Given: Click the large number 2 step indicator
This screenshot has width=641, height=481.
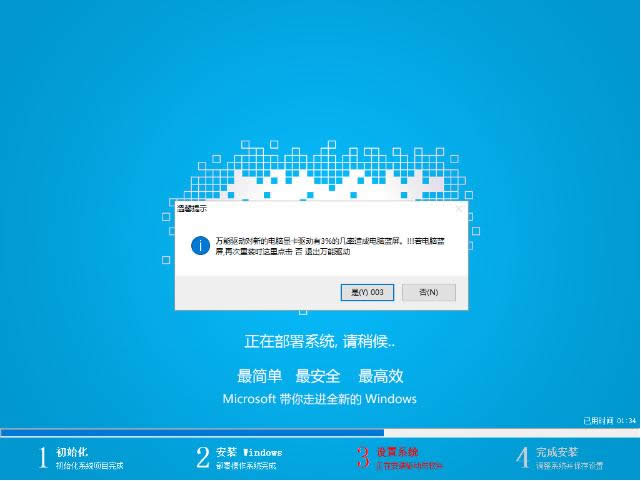Looking at the screenshot, I should (203, 457).
